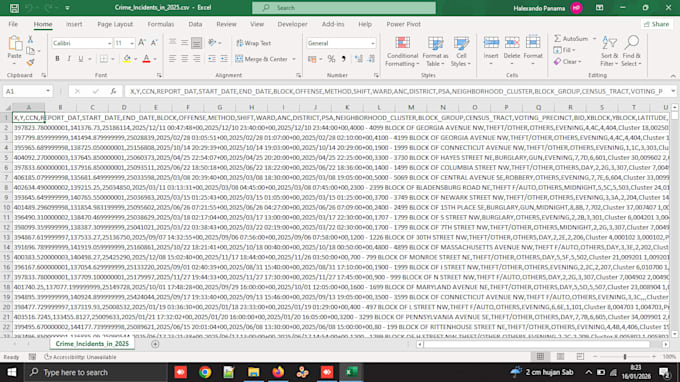Image resolution: width=680 pixels, height=382 pixels.
Task: Toggle Bold formatting
Action: [57, 59]
